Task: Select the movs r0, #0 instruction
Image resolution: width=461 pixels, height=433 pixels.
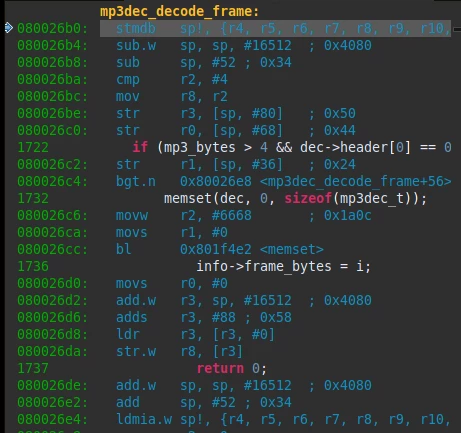Action: (x=172, y=284)
